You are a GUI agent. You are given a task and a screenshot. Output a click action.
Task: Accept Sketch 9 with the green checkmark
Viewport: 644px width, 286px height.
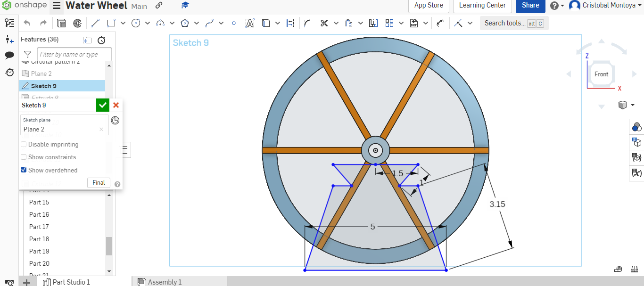coord(102,105)
